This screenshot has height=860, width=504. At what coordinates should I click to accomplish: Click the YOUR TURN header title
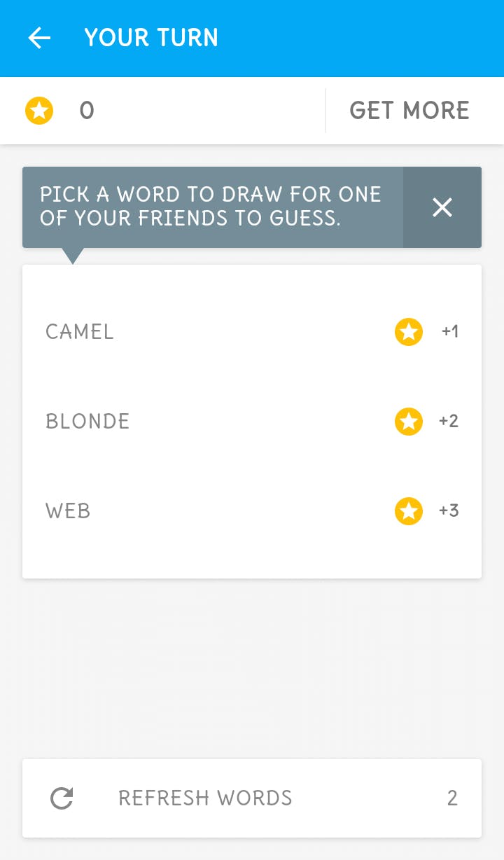[x=151, y=38]
